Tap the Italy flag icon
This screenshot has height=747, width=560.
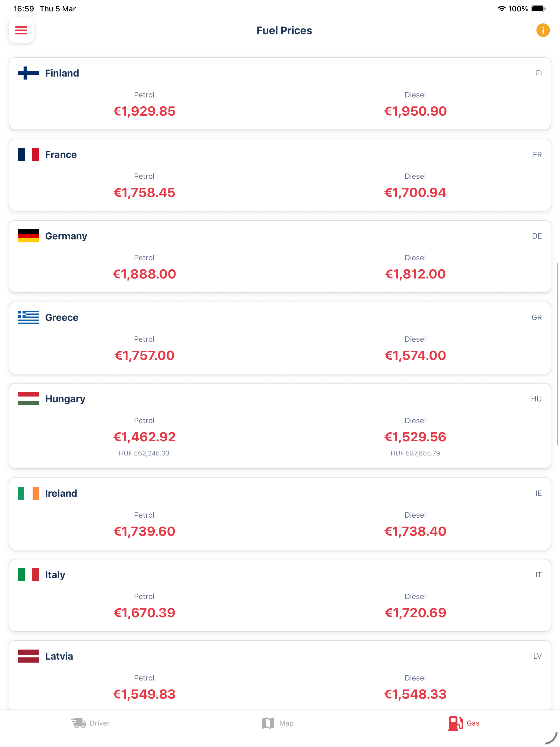click(x=28, y=574)
